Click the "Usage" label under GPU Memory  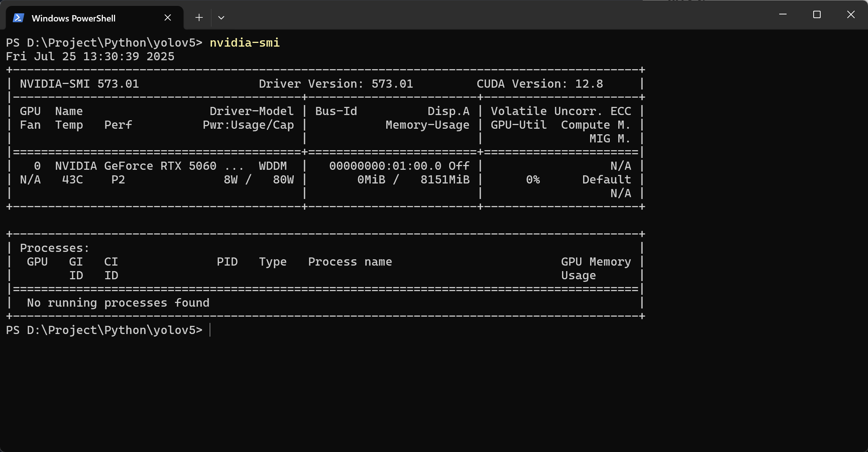pyautogui.click(x=579, y=276)
